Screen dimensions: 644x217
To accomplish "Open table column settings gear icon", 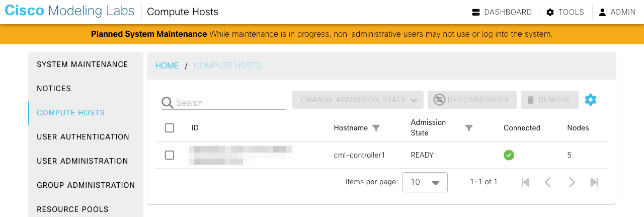I will coord(591,100).
